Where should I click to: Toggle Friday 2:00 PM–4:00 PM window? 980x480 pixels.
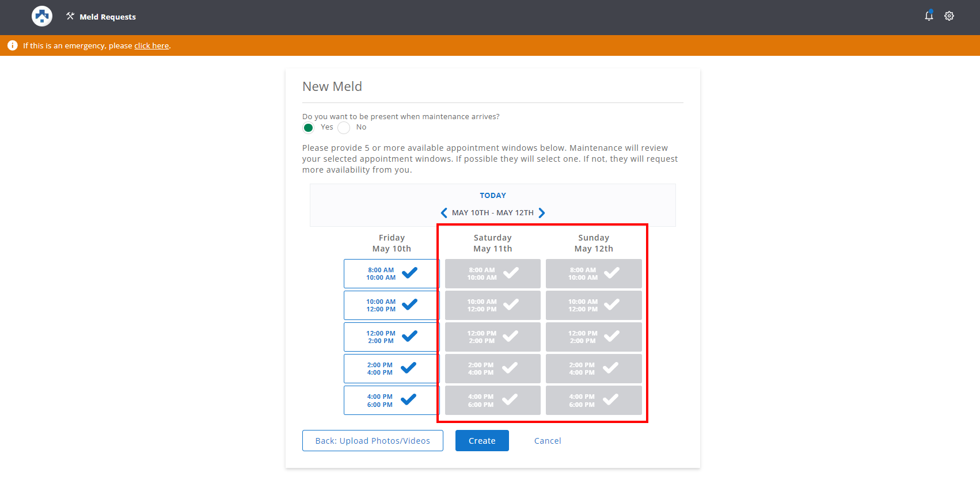(x=391, y=368)
